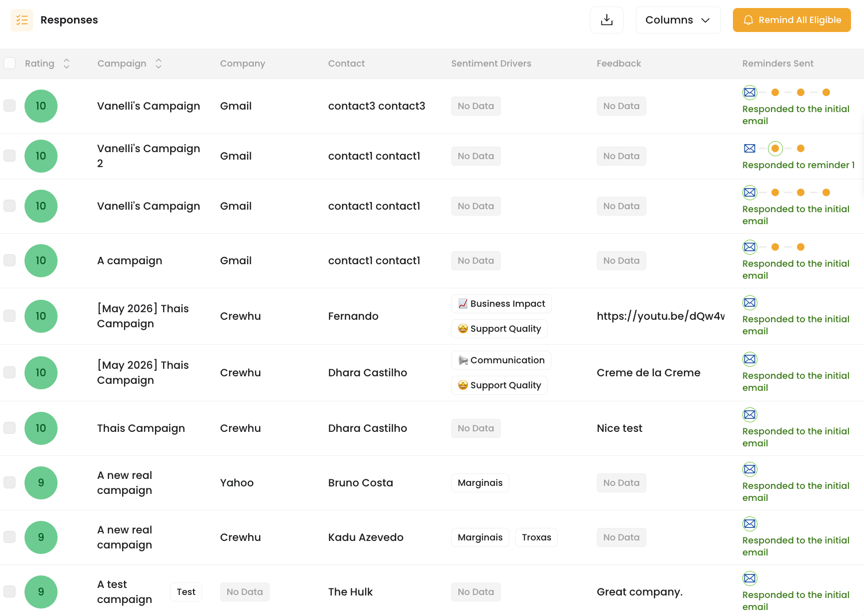
Task: Click Marginais tag in Bruno Costa row
Action: tap(480, 483)
